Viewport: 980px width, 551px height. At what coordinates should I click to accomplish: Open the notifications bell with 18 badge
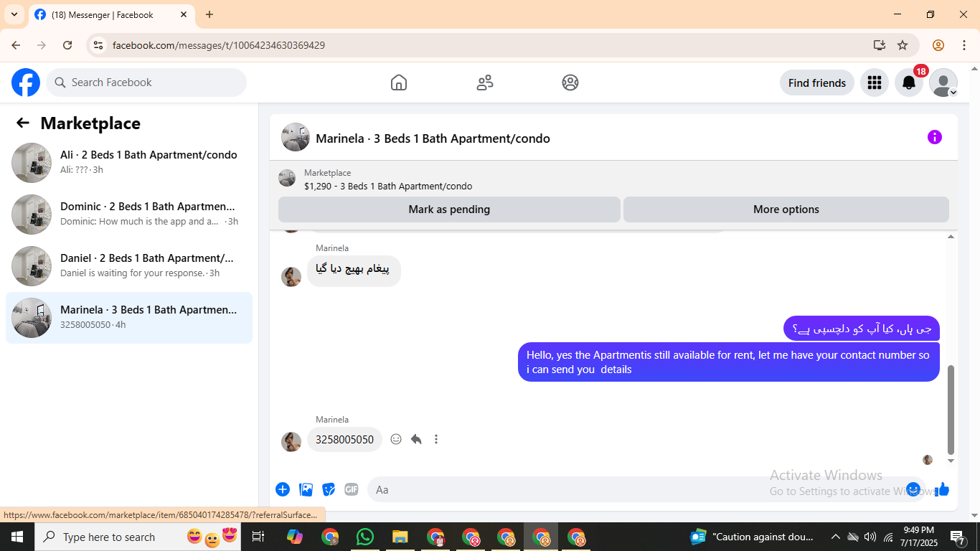(909, 83)
